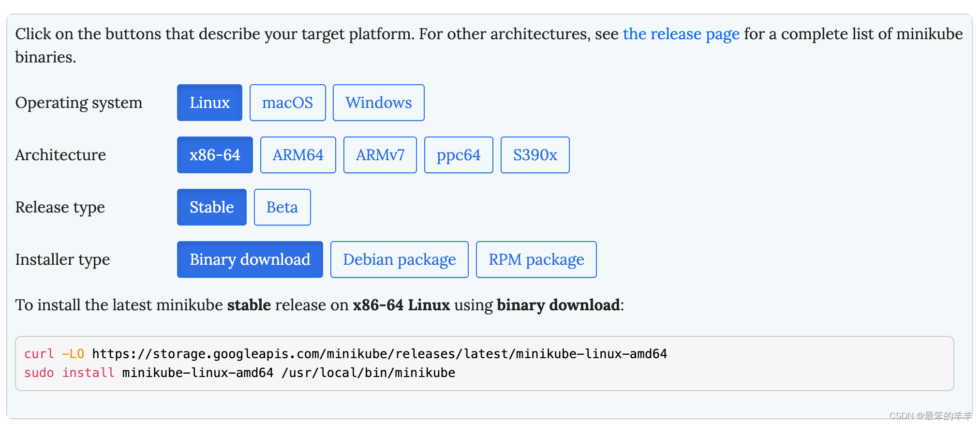The image size is (980, 425).
Task: Click the curl download command line
Action: (x=345, y=354)
